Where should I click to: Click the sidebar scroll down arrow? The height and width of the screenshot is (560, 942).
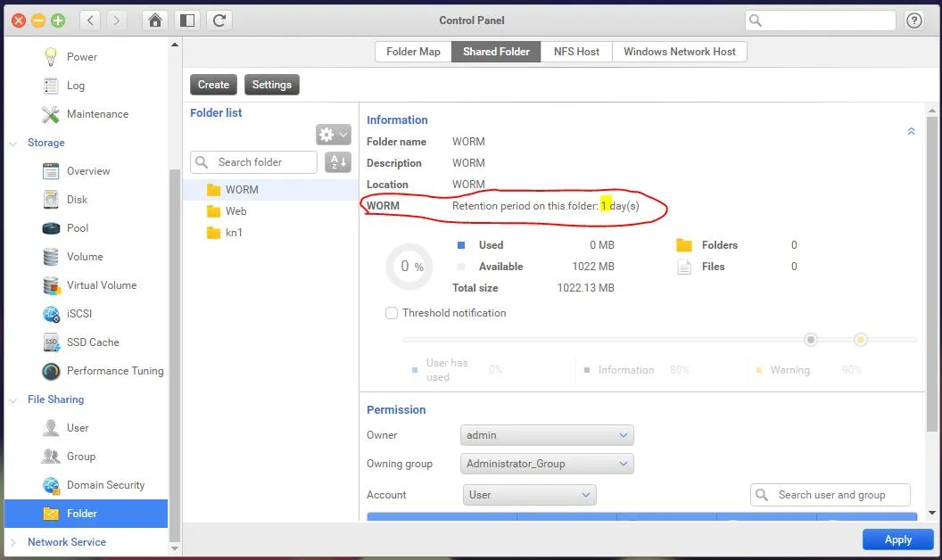[175, 548]
